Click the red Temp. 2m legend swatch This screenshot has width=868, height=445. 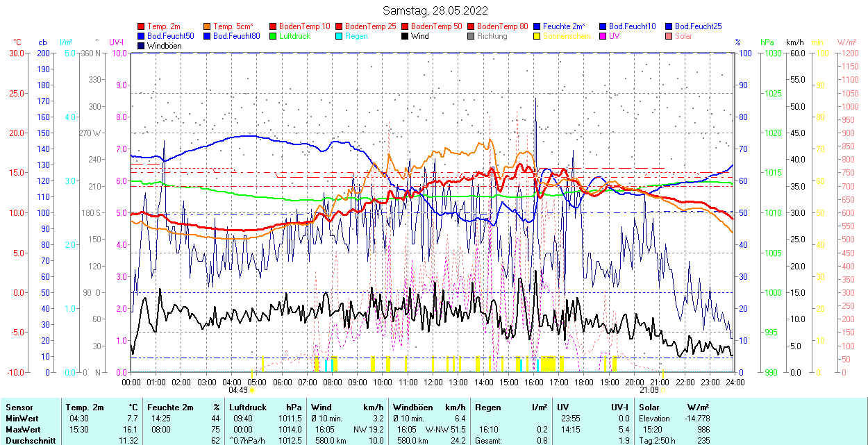(142, 26)
